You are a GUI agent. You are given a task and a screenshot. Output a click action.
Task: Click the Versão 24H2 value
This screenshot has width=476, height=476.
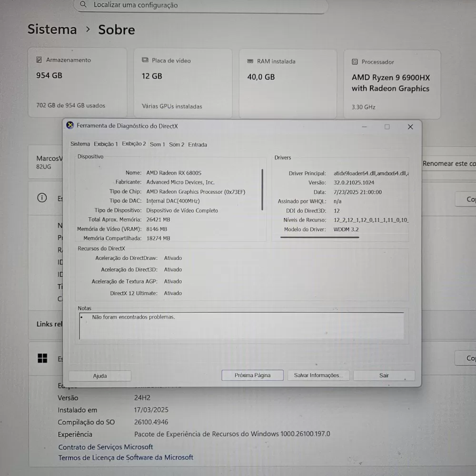click(142, 397)
